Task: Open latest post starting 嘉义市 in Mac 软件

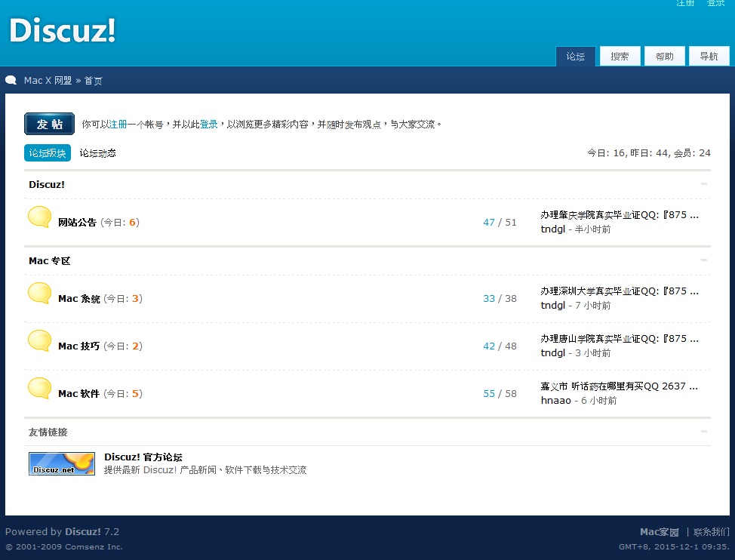Action: 620,386
